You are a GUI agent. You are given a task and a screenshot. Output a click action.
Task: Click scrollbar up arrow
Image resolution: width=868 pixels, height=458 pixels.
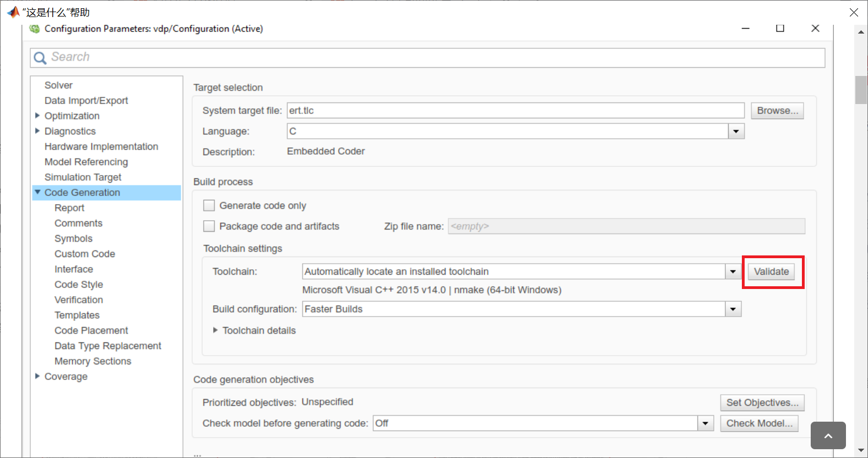pos(861,32)
